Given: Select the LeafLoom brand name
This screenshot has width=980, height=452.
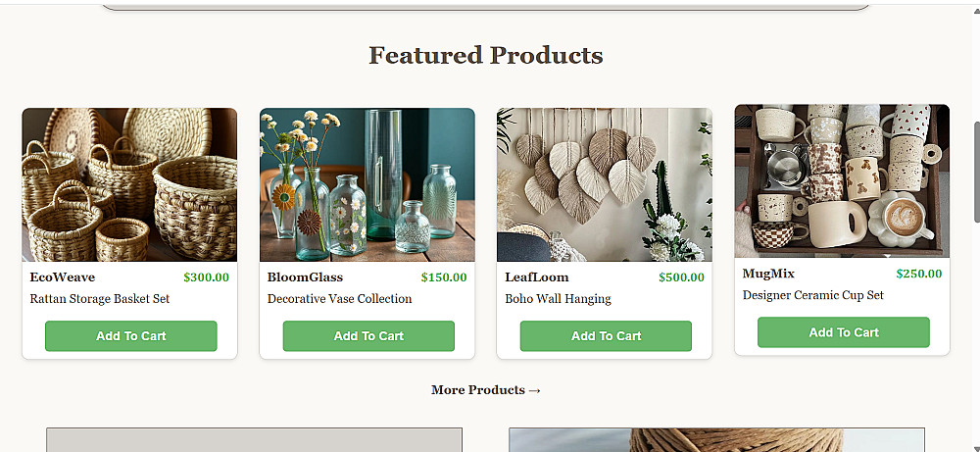Looking at the screenshot, I should pyautogui.click(x=537, y=276).
